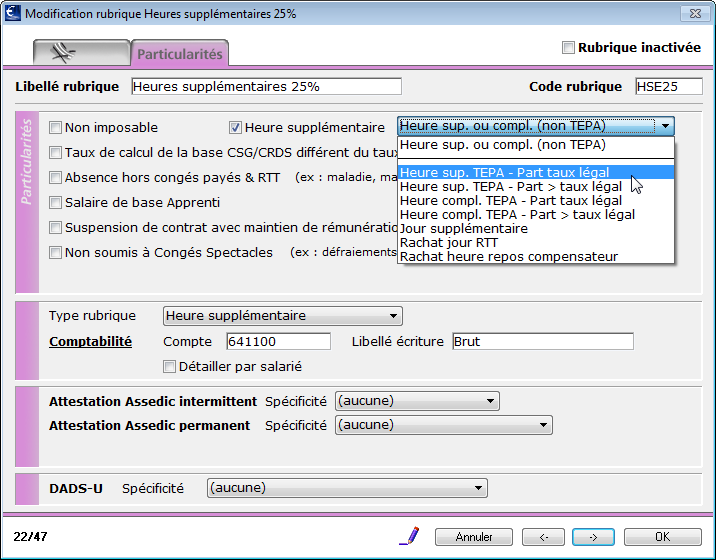Click the Libellé rubrique text field
The width and height of the screenshot is (716, 560).
click(267, 86)
